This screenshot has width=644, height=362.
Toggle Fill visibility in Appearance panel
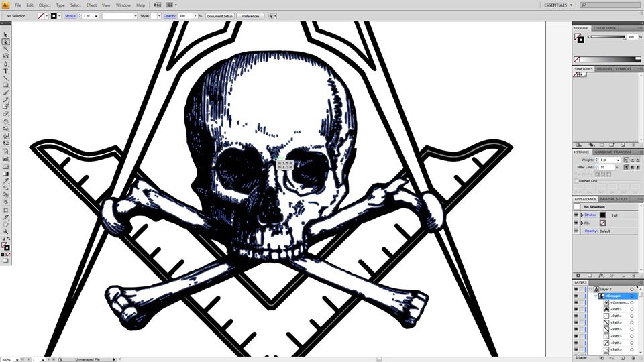pos(576,223)
